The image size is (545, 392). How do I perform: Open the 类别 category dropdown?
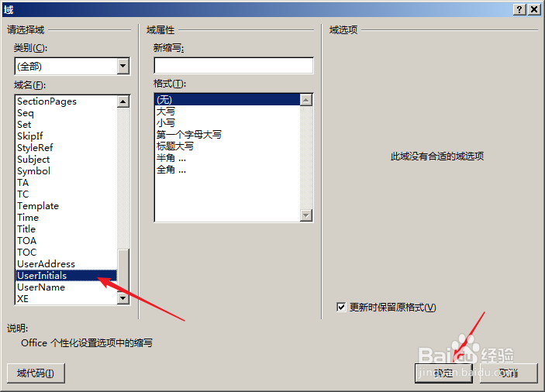coord(123,66)
